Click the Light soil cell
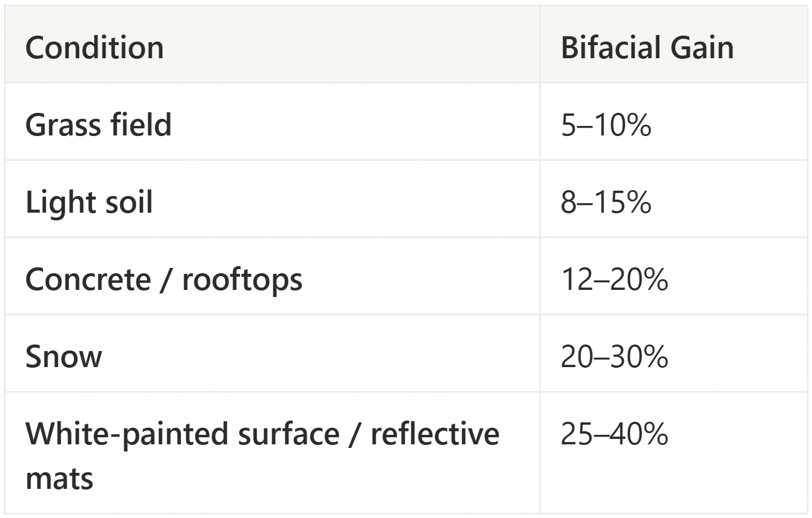 [272, 198]
